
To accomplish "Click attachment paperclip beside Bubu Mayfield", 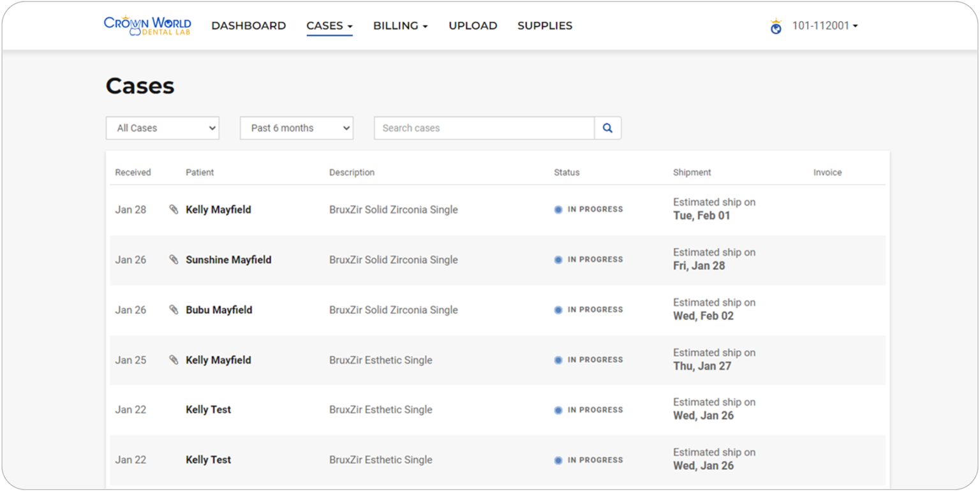I will [x=174, y=310].
